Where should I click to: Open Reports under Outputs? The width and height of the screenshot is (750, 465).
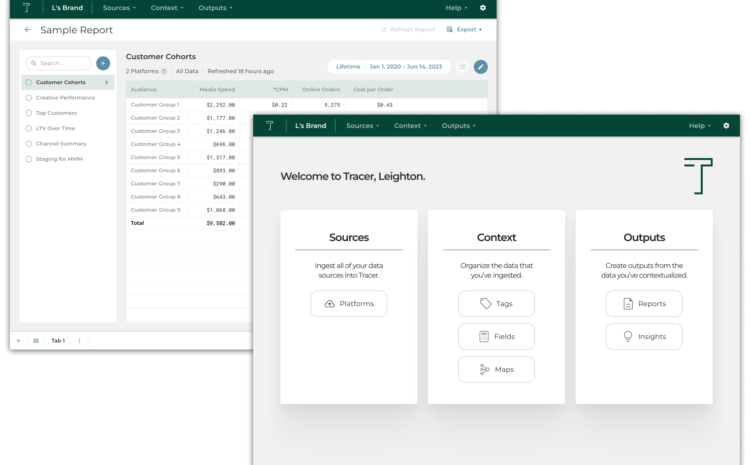pyautogui.click(x=644, y=303)
